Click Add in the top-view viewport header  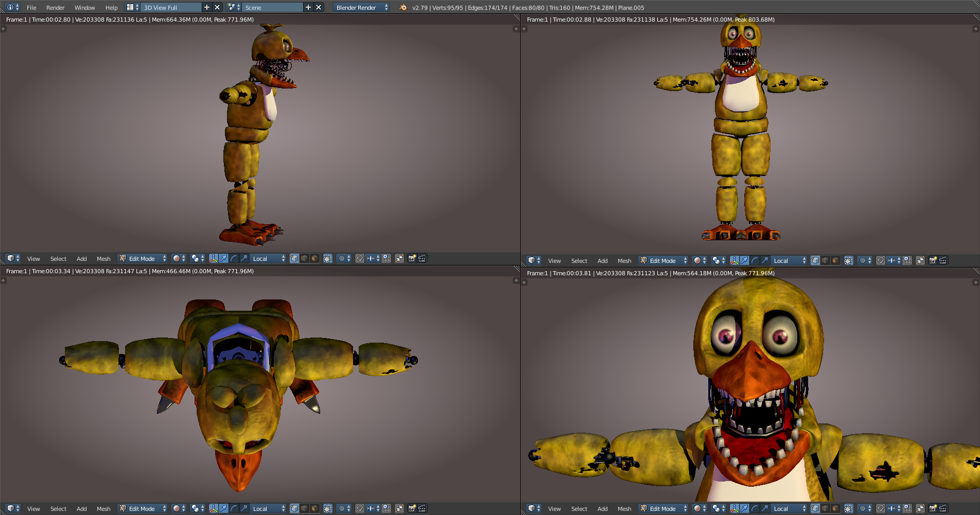[x=81, y=509]
